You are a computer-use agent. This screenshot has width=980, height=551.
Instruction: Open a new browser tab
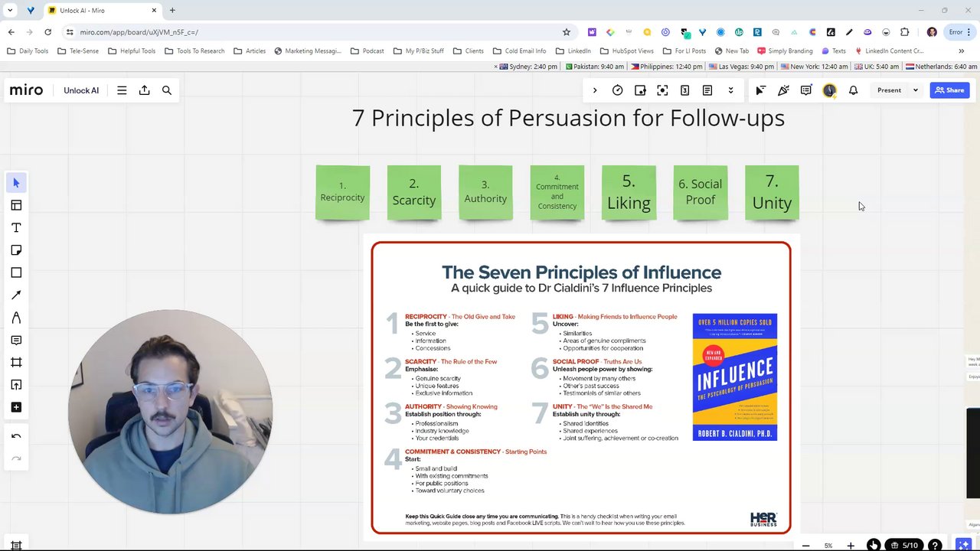coord(172,11)
